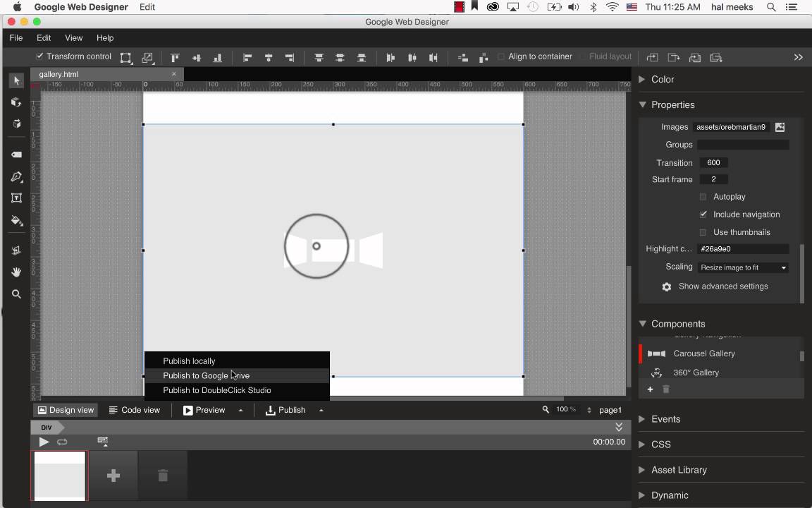This screenshot has width=812, height=508.
Task: Close the gallery.html tab
Action: pos(174,74)
